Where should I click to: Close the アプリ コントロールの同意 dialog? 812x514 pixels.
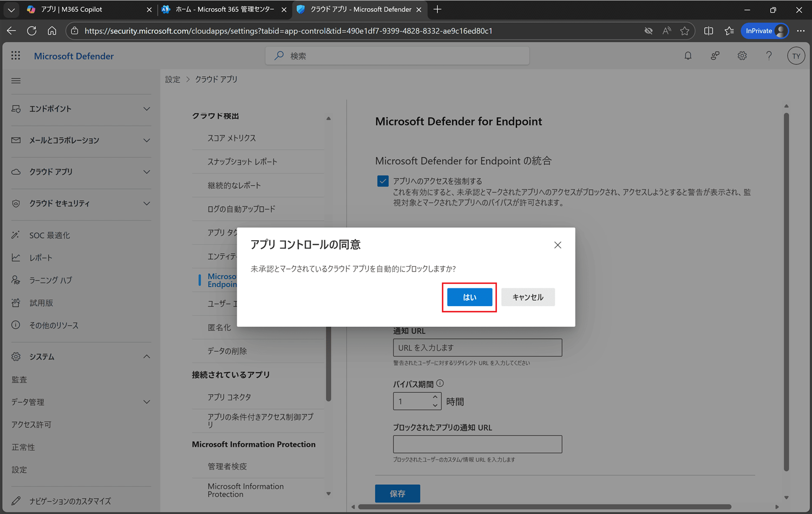[558, 245]
